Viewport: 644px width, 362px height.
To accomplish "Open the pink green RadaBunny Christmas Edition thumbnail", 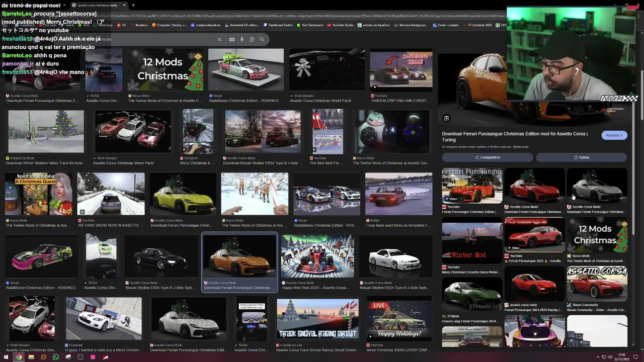I will (41, 256).
